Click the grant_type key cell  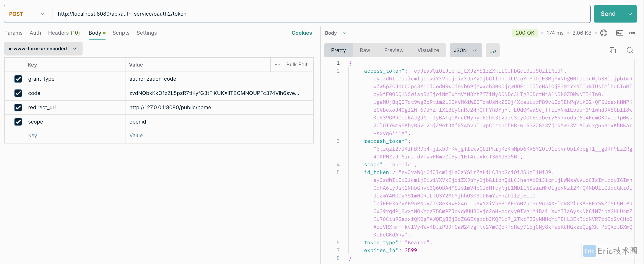point(75,79)
